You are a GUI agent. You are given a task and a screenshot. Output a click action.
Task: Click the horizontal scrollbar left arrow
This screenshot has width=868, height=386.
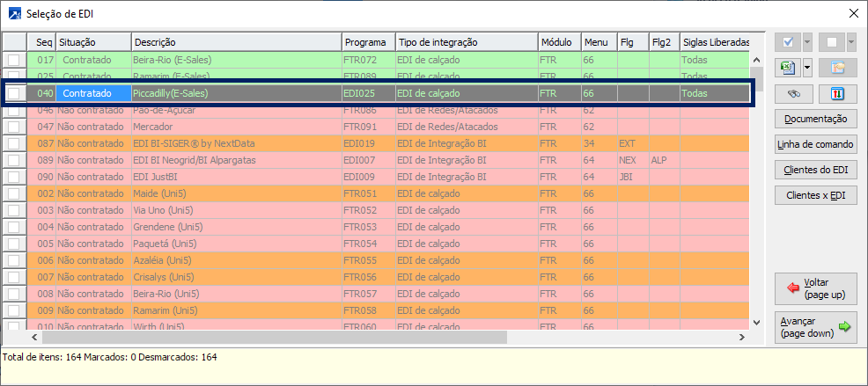point(33,337)
